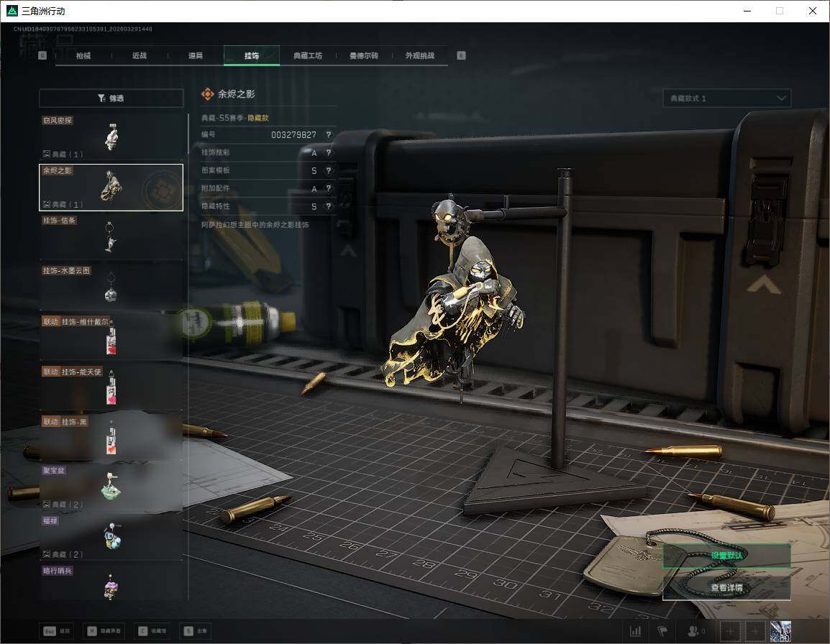Viewport: 830px width, 644px height.
Task: Click the 查看详情 button
Action: click(726, 587)
